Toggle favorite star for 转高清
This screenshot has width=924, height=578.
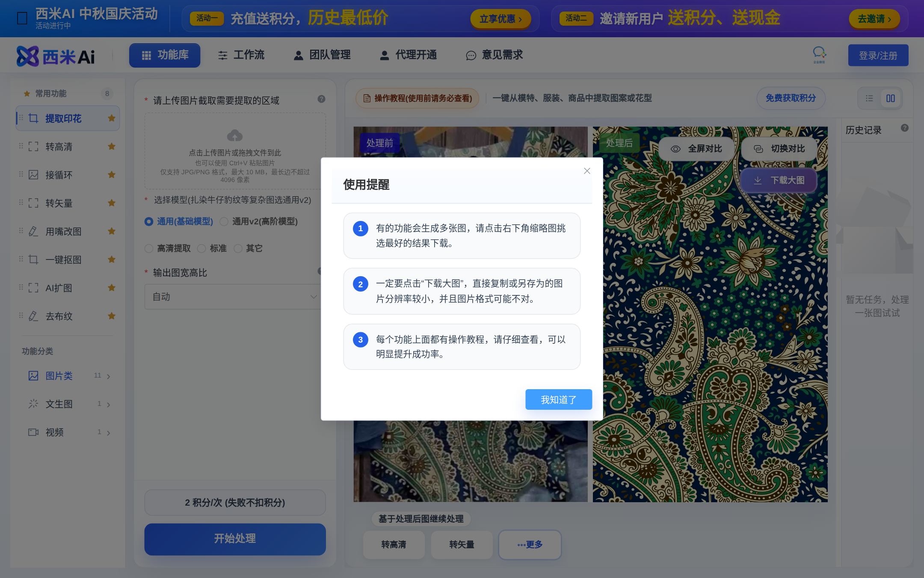(112, 146)
